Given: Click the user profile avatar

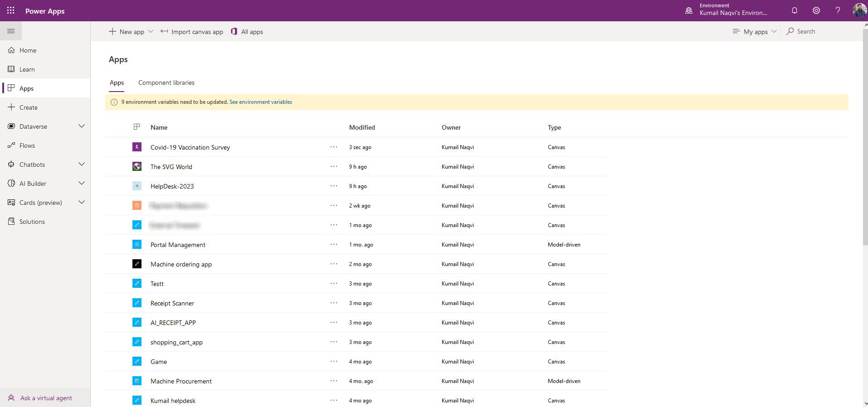Looking at the screenshot, I should pos(858,10).
